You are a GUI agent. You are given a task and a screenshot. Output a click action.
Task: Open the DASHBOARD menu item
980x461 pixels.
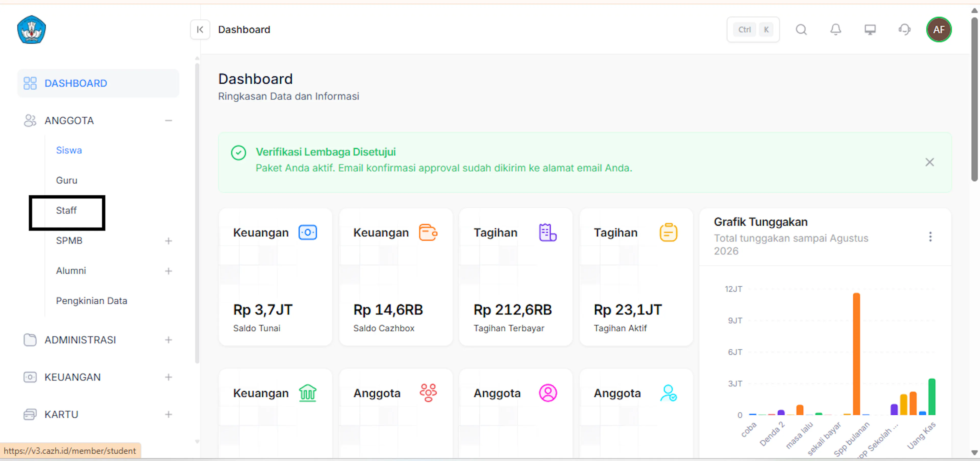pos(98,83)
